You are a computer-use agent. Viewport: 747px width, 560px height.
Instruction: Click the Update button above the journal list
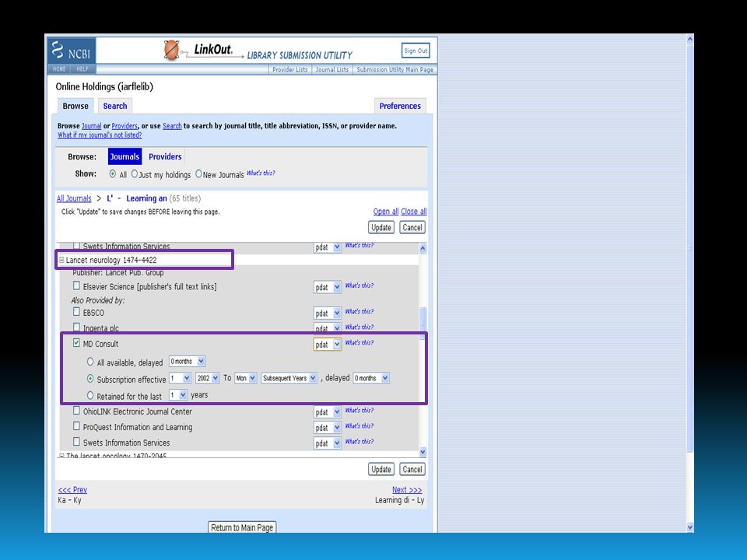tap(381, 228)
